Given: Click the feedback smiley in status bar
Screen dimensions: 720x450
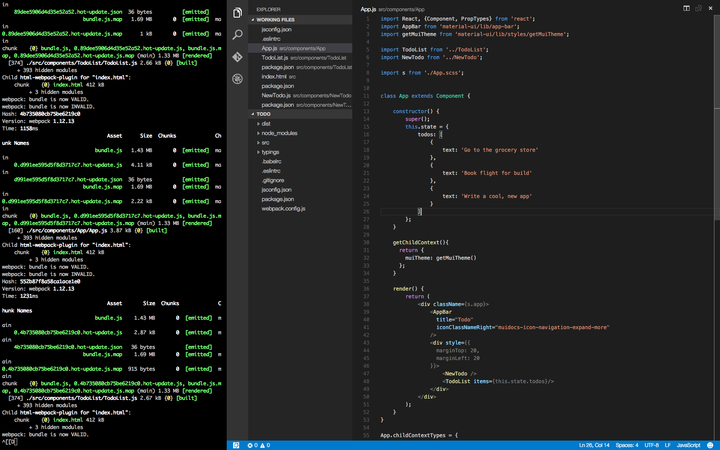Looking at the screenshot, I should point(711,445).
